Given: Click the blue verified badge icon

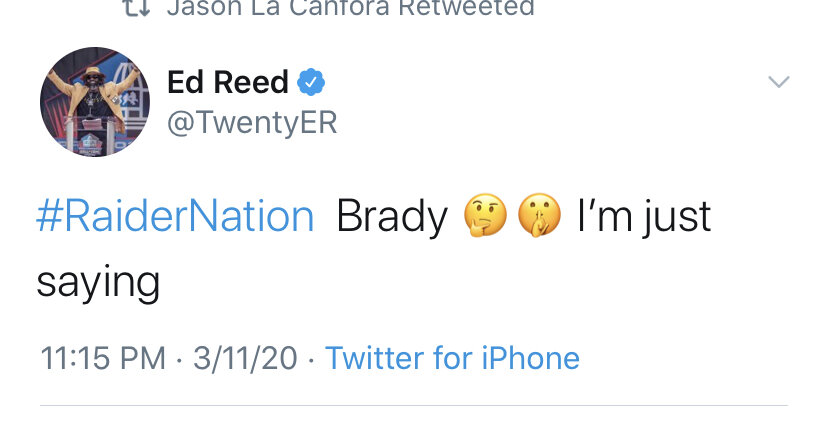Looking at the screenshot, I should (311, 82).
